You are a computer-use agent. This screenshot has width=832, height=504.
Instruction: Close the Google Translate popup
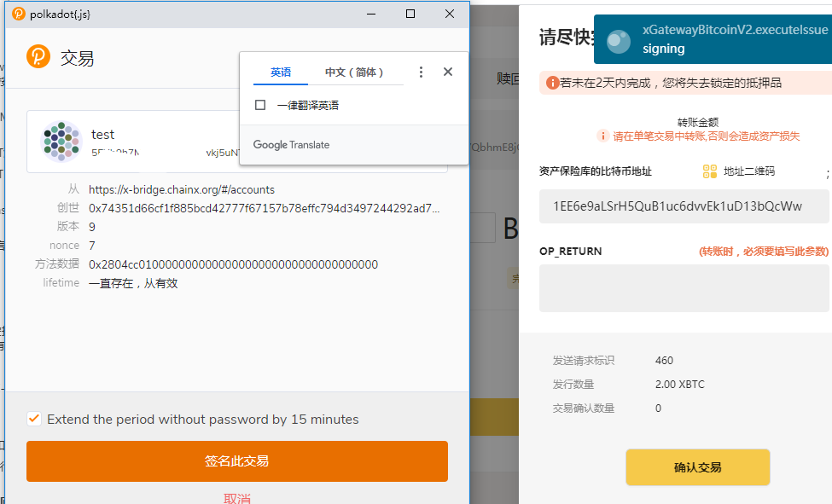[448, 72]
